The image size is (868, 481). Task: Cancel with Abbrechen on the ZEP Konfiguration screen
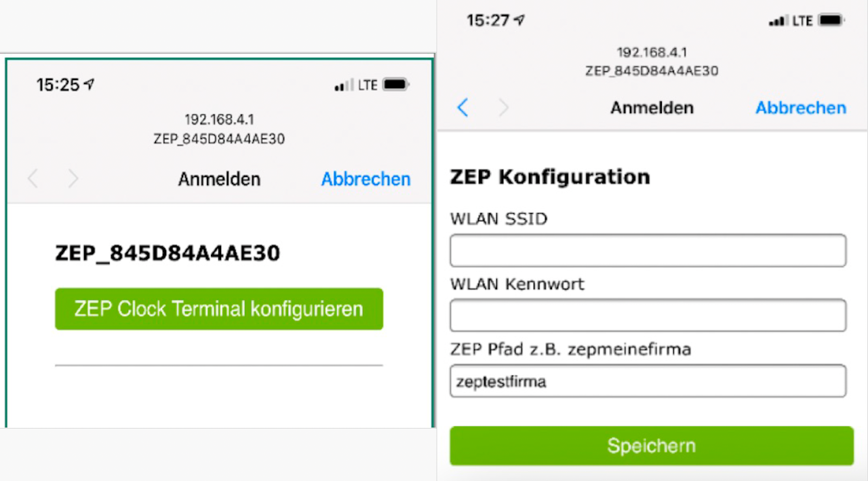[801, 108]
